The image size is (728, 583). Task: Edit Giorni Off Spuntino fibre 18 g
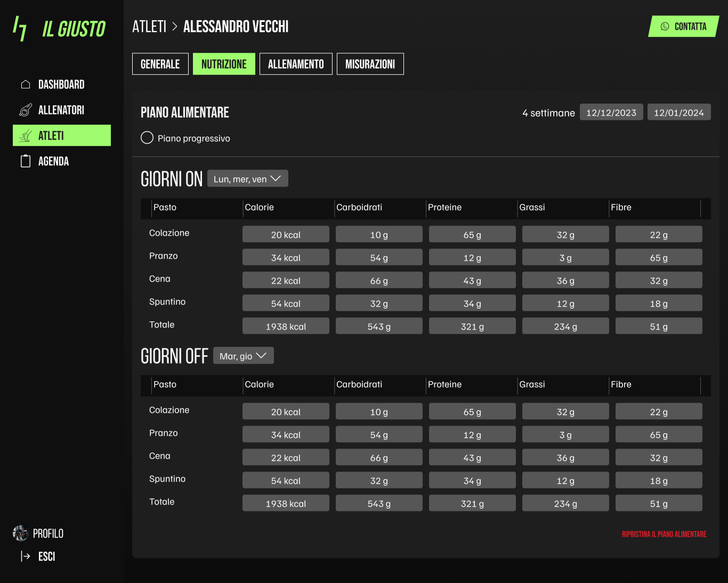659,480
